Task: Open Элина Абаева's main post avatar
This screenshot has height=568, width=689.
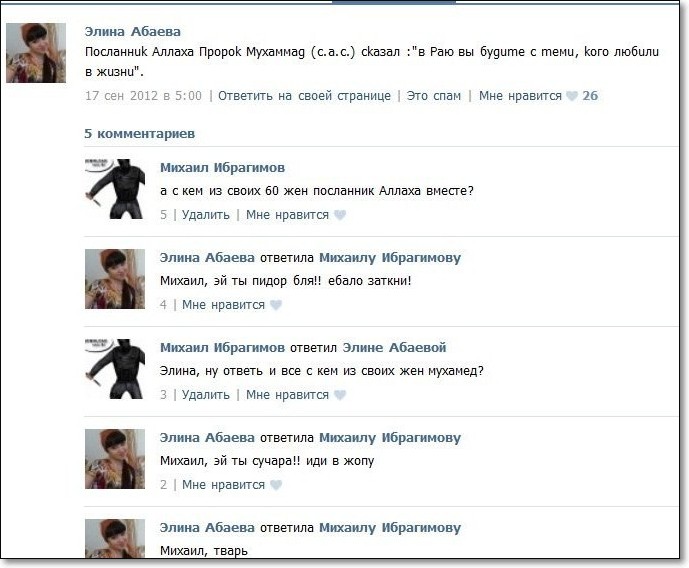Action: pos(36,53)
